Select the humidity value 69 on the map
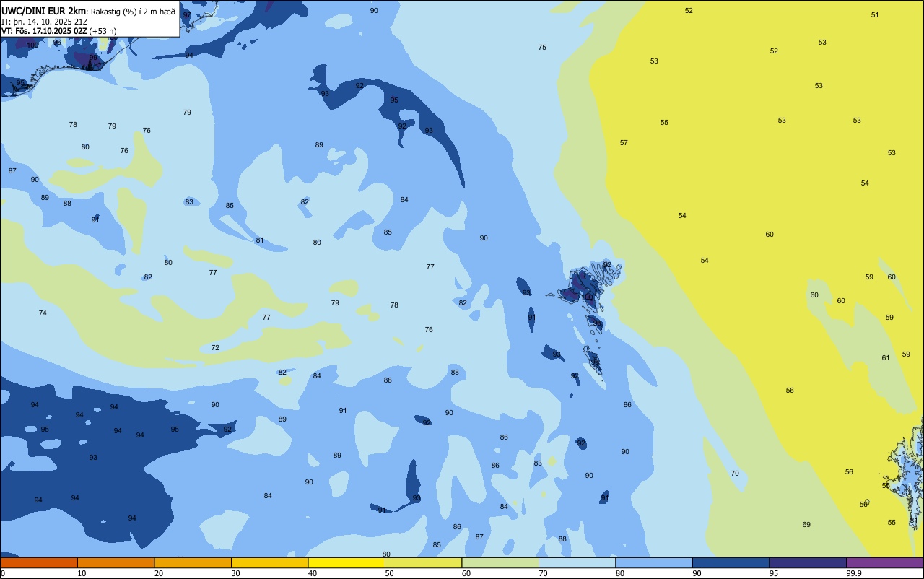This screenshot has width=924, height=579. pos(806,525)
